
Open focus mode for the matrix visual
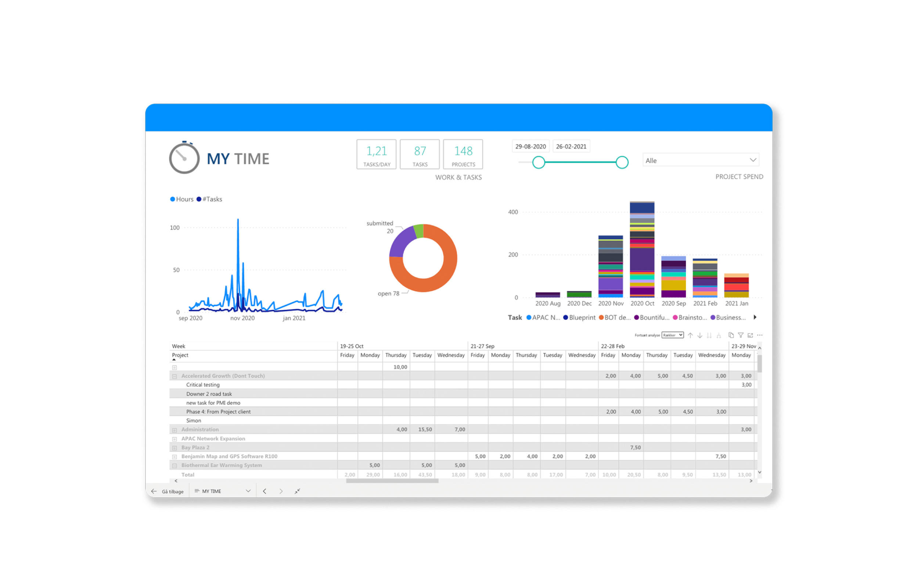(750, 335)
